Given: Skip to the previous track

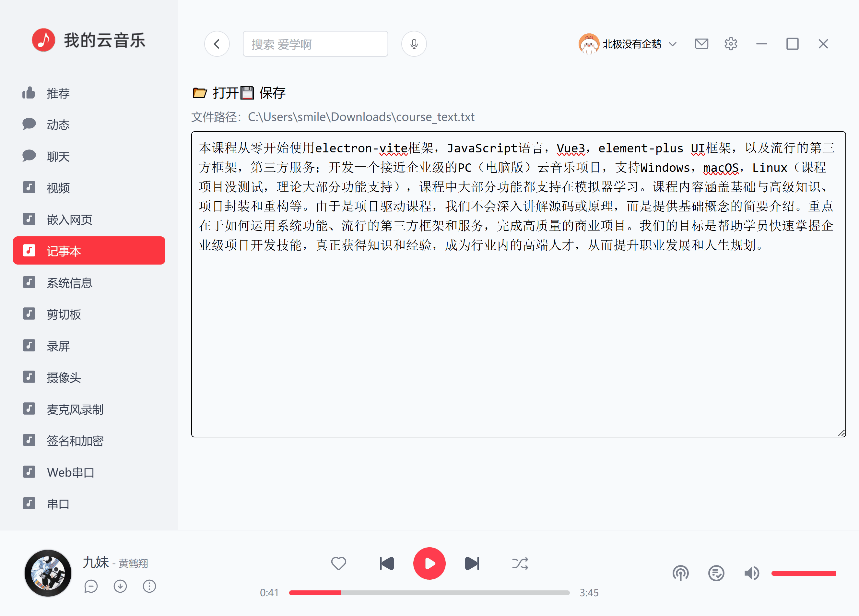Looking at the screenshot, I should pos(387,564).
